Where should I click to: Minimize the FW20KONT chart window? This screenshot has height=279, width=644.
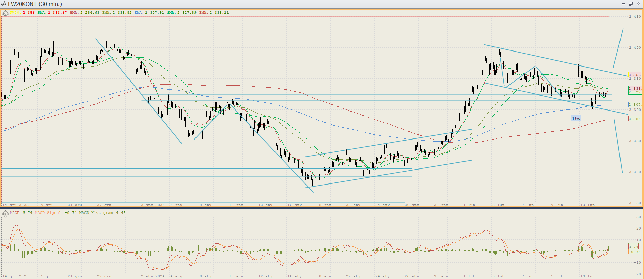623,4
